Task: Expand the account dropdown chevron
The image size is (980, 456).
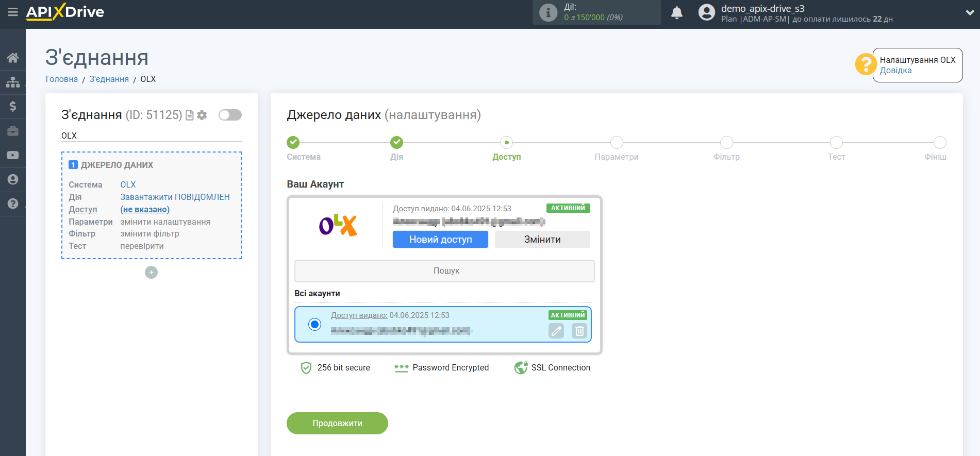Action: tap(969, 13)
